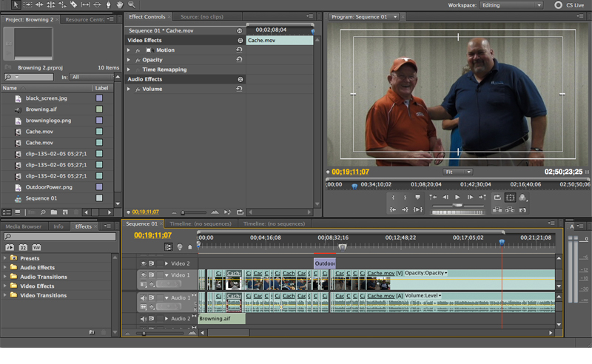
Task: Click the Export Frame camera icon
Action: 522,209
